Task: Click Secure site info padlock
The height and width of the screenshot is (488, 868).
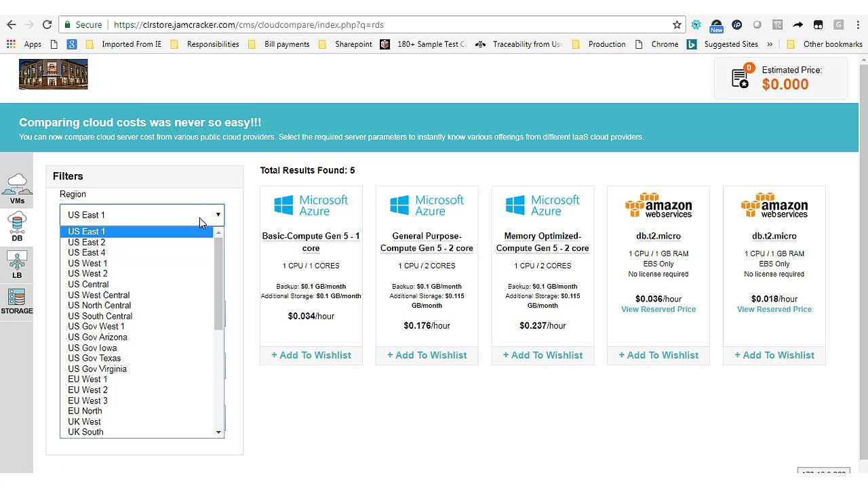Action: pos(83,24)
